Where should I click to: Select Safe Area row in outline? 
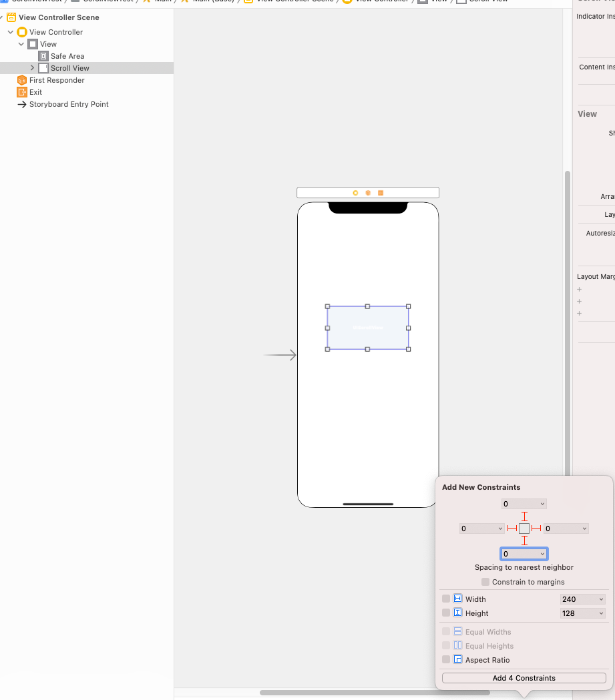(87, 56)
